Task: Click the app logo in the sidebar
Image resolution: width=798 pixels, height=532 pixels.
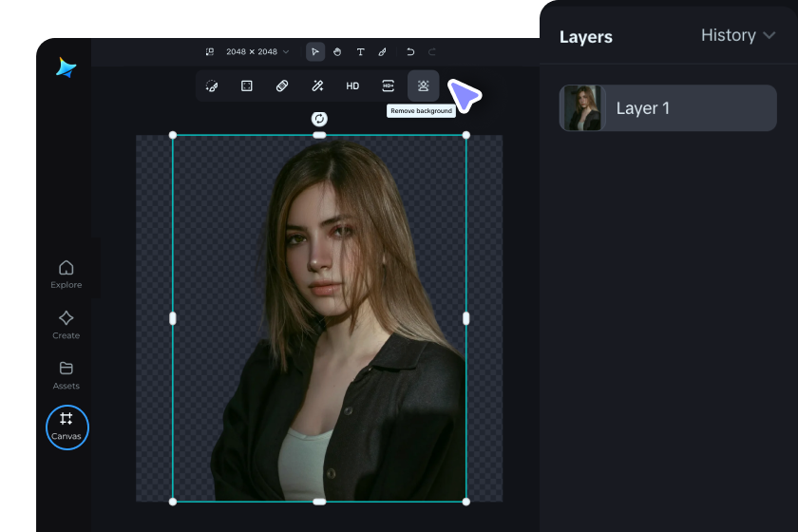Action: [x=66, y=67]
